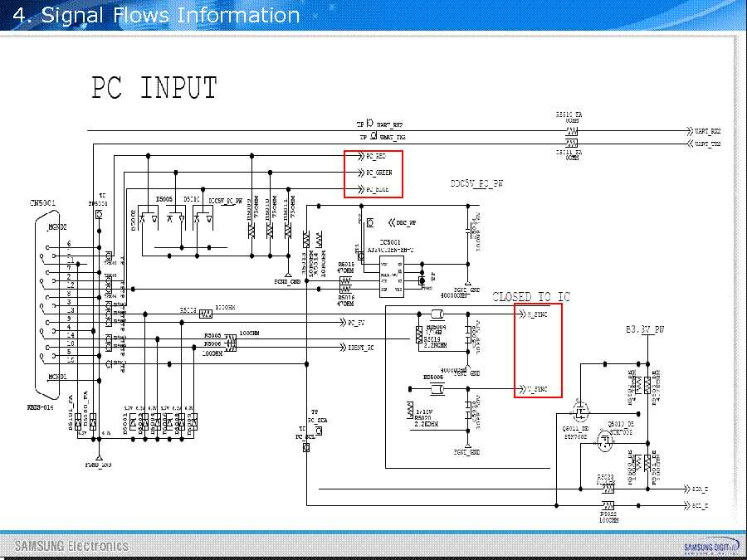
Task: Select pin 6 on the CN5001 connector
Action: click(x=69, y=244)
